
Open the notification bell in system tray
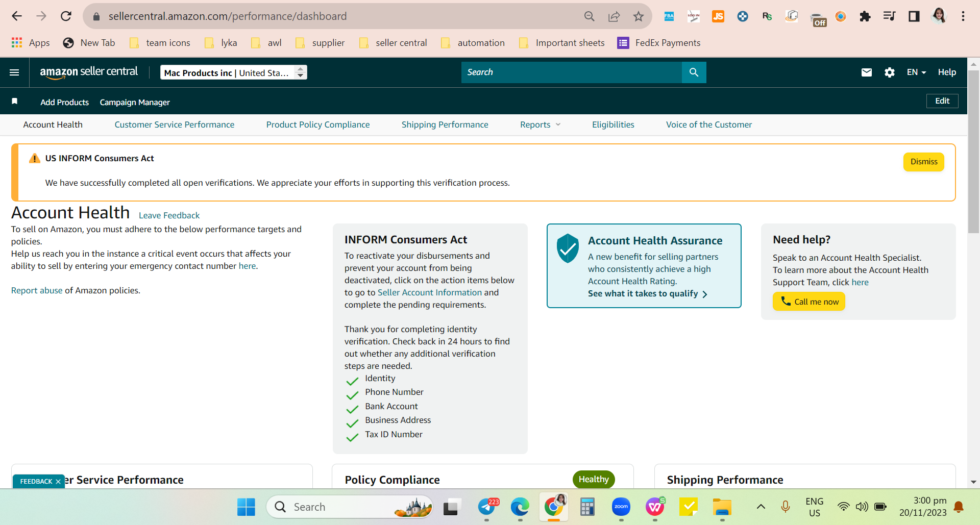coord(959,507)
